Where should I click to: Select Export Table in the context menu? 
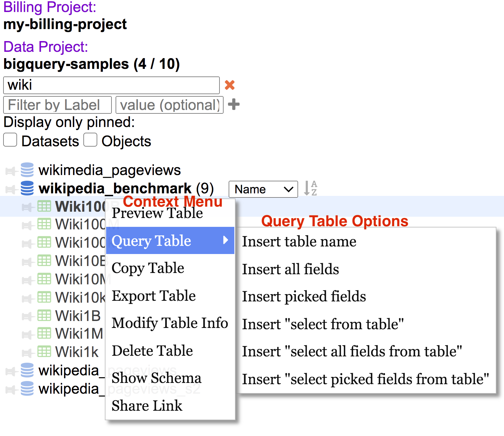(154, 296)
